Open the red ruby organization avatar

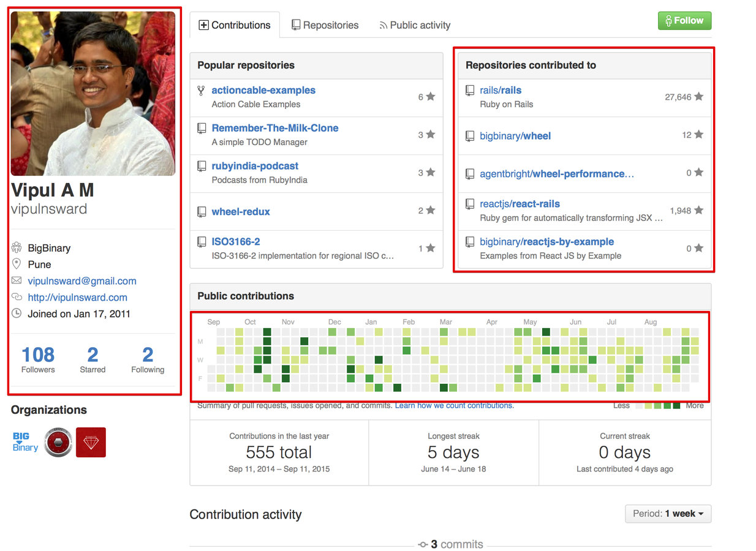pyautogui.click(x=91, y=442)
